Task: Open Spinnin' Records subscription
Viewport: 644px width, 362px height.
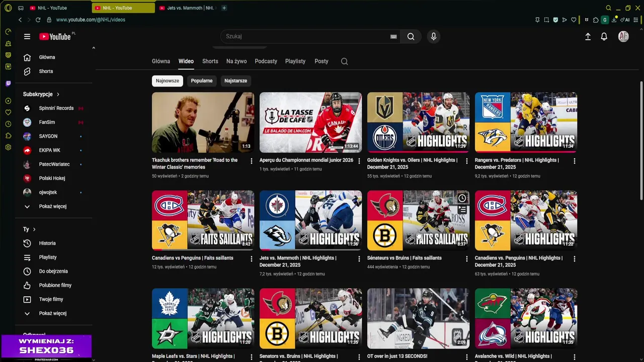Action: 56,108
